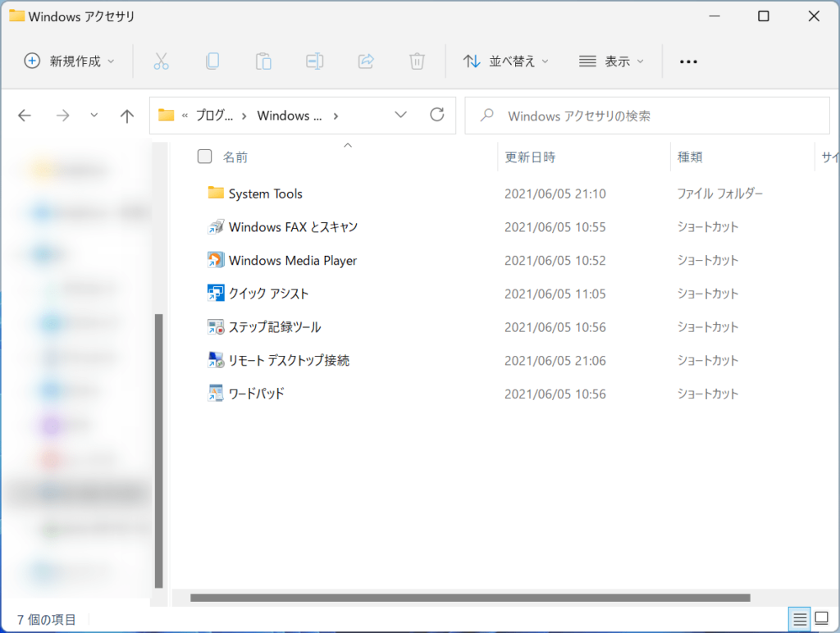Open the Share icon in the toolbar
Viewport: 840px width, 633px height.
[x=365, y=61]
